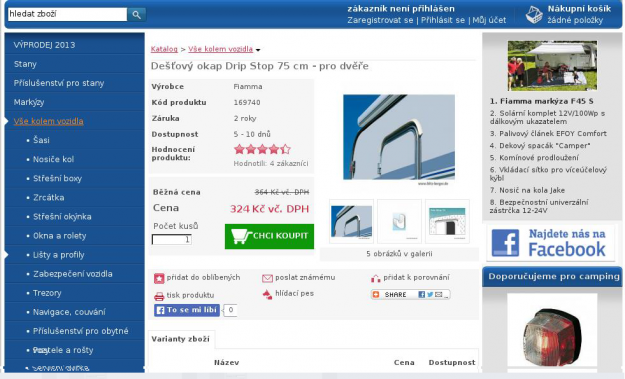
Task: Select the third gallery thumbnail
Action: (447, 222)
